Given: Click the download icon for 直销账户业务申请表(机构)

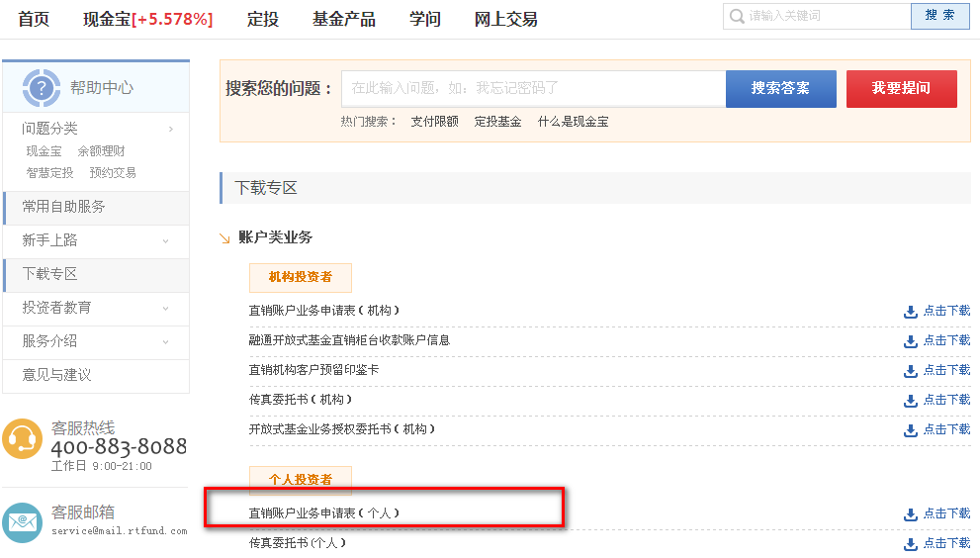Looking at the screenshot, I should point(911,312).
